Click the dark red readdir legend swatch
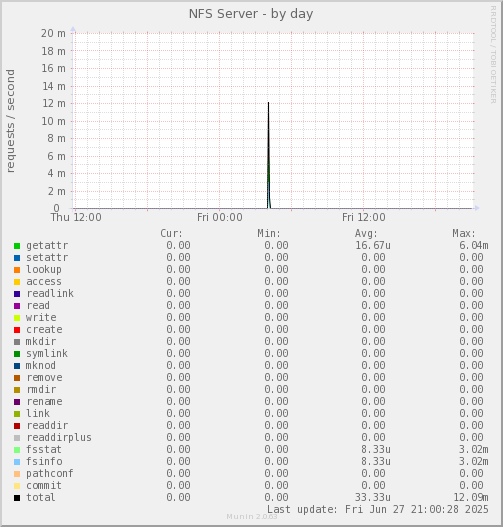Viewport: 503px width, 527px height. pos(17,426)
